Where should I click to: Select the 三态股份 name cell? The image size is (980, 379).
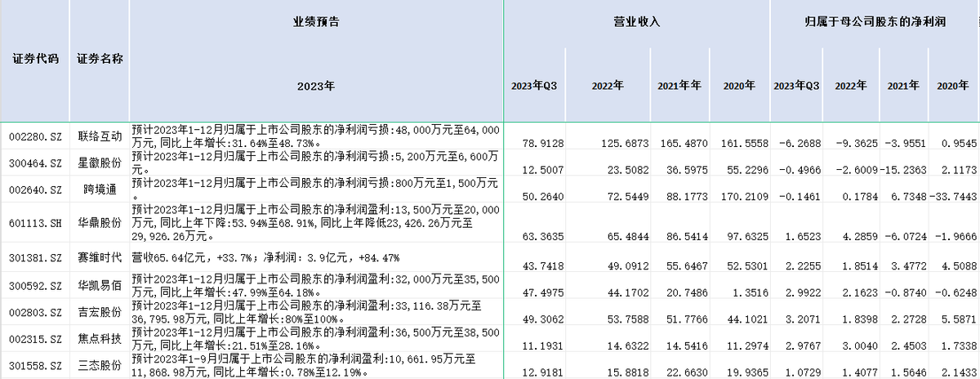tap(100, 366)
